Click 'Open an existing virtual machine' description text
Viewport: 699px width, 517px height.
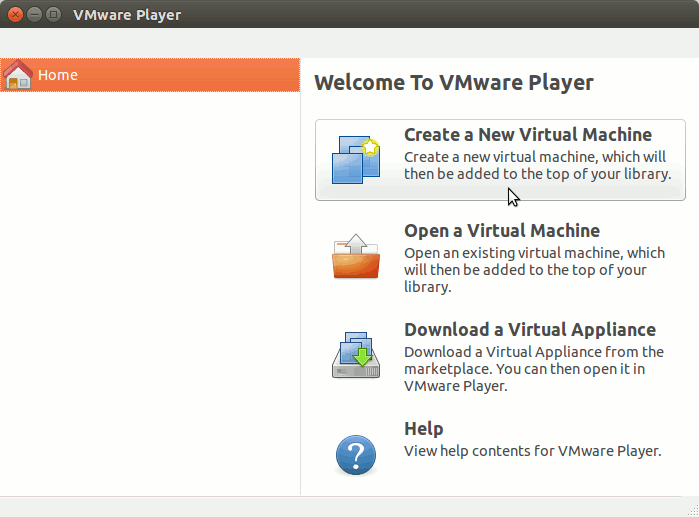[x=535, y=270]
